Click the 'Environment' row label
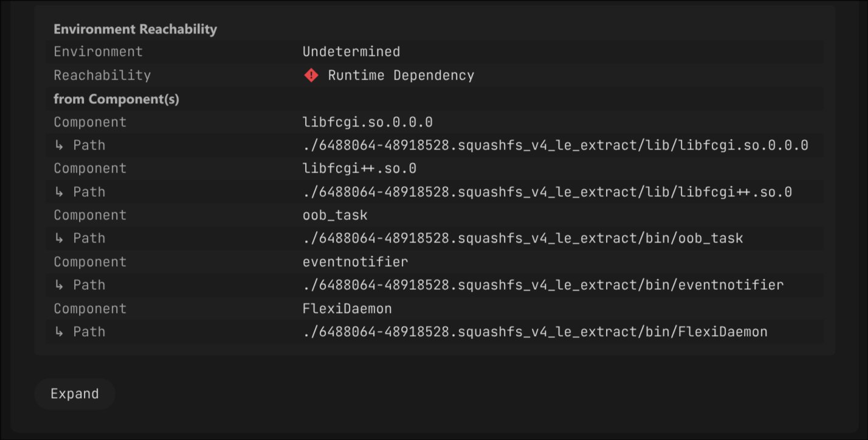The height and width of the screenshot is (440, 868). [98, 52]
